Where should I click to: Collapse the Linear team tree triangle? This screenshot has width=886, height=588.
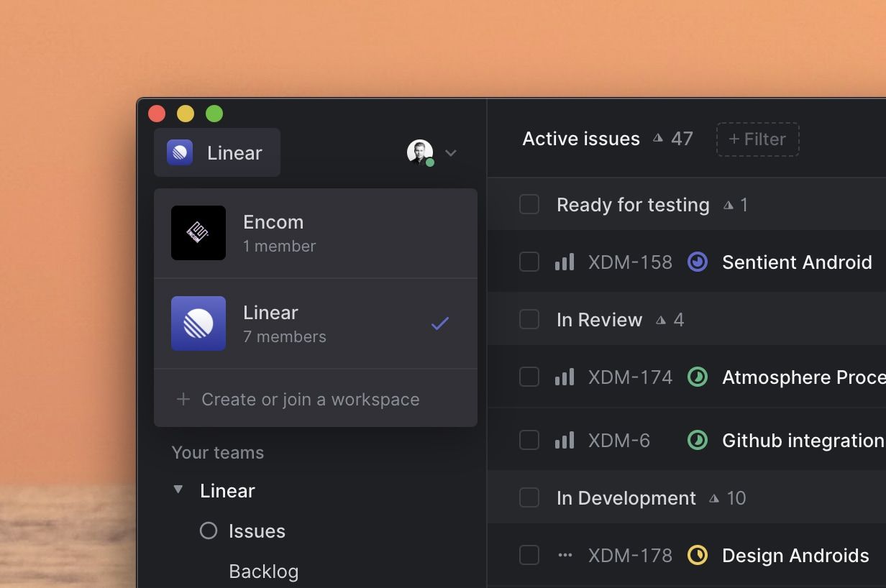tap(178, 490)
